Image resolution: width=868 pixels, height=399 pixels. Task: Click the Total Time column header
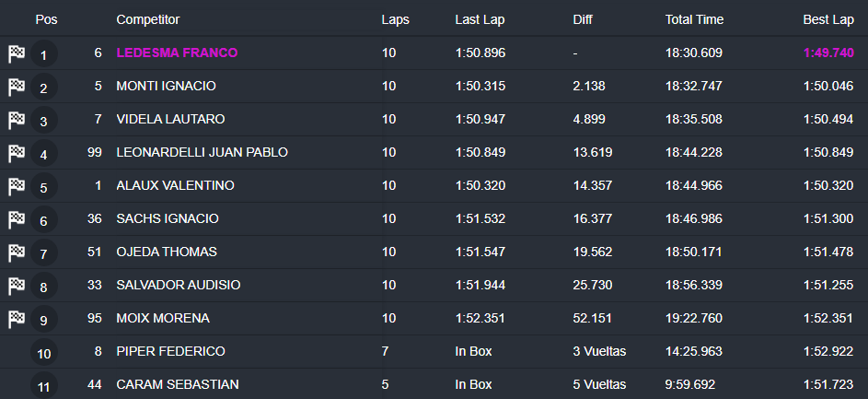(x=694, y=19)
